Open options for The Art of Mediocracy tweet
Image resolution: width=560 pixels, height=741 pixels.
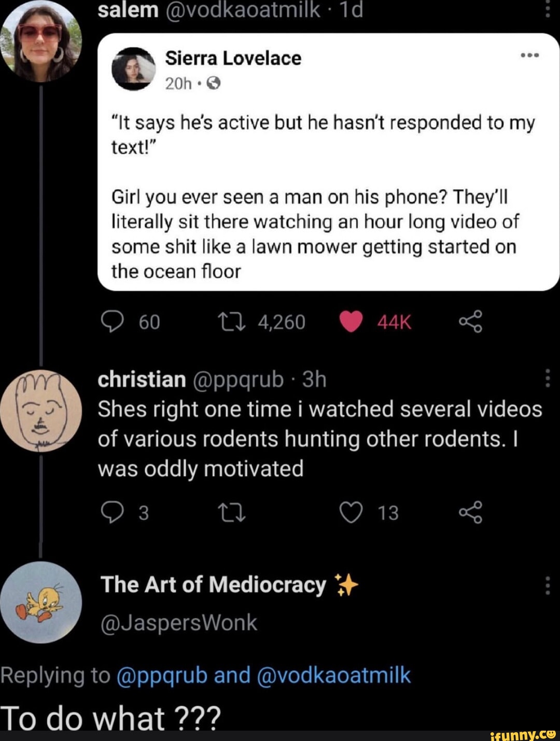[548, 586]
